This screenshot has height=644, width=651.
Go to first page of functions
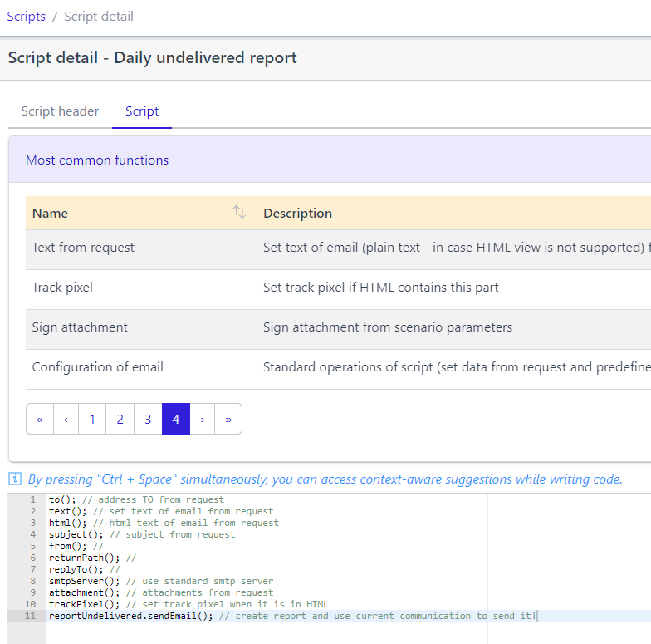tap(40, 419)
